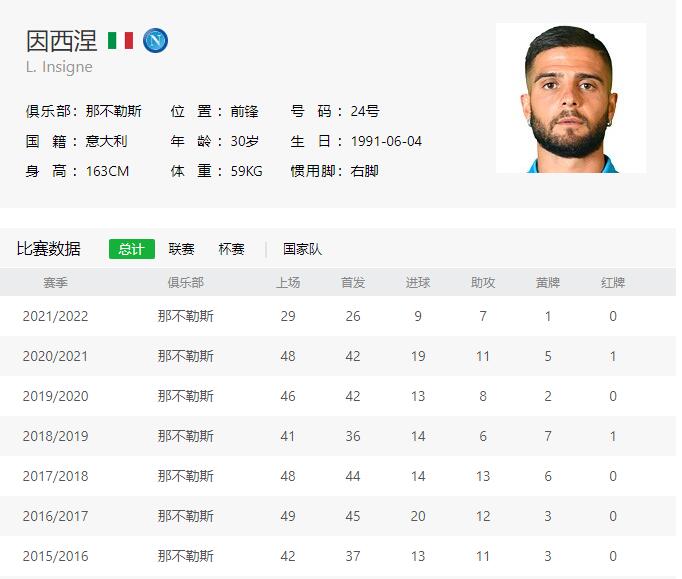Click the player portrait photo
682x579 pixels.
click(x=571, y=98)
